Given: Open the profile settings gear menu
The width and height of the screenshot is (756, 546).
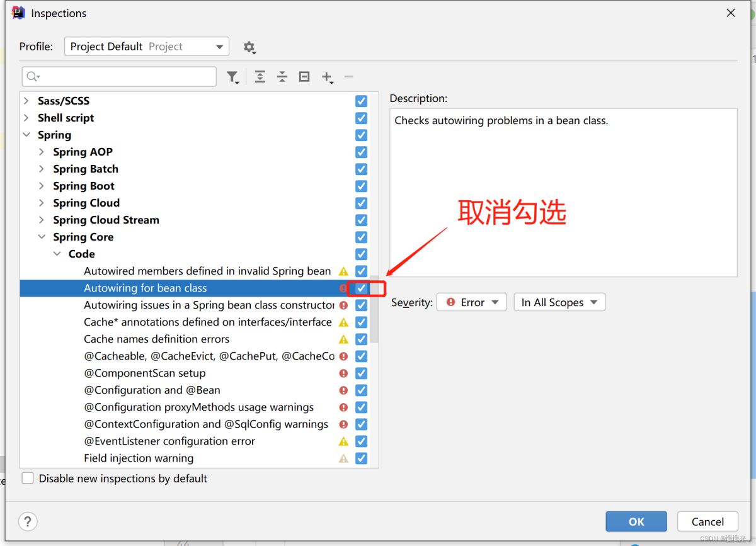Looking at the screenshot, I should (x=249, y=47).
